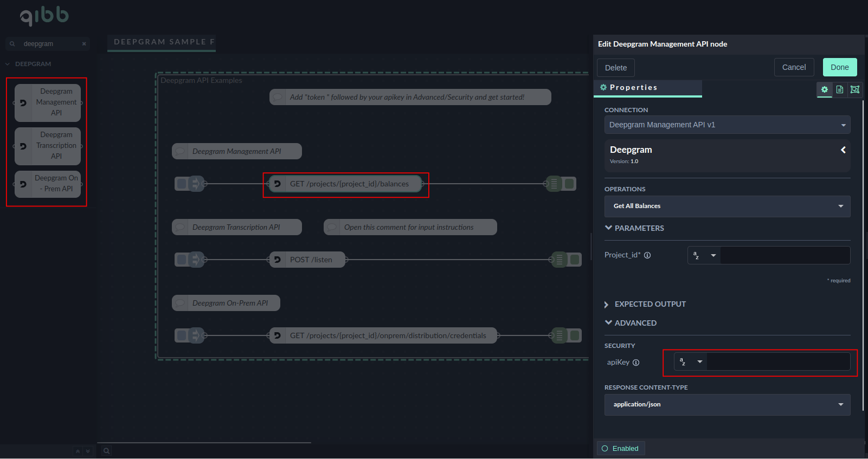Click the Project_id info icon
This screenshot has height=459, width=868.
point(647,255)
